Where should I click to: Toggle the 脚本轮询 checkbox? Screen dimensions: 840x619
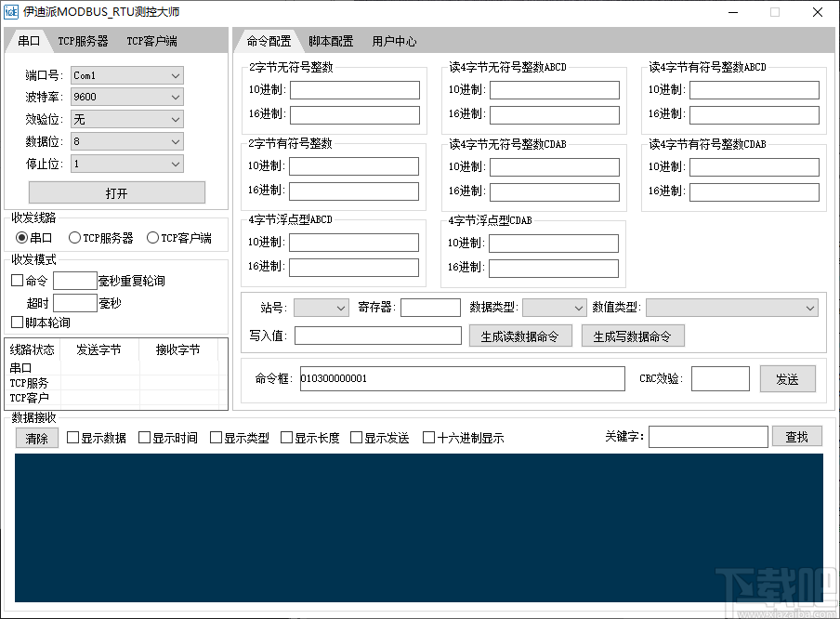pos(16,323)
